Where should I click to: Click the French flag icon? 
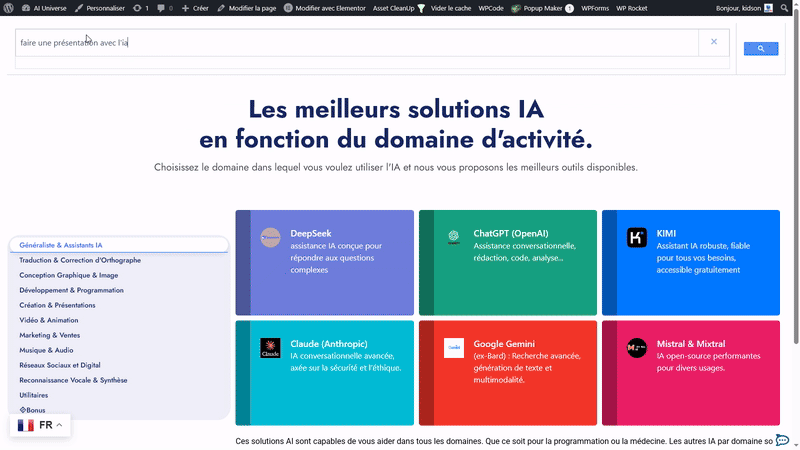point(26,425)
